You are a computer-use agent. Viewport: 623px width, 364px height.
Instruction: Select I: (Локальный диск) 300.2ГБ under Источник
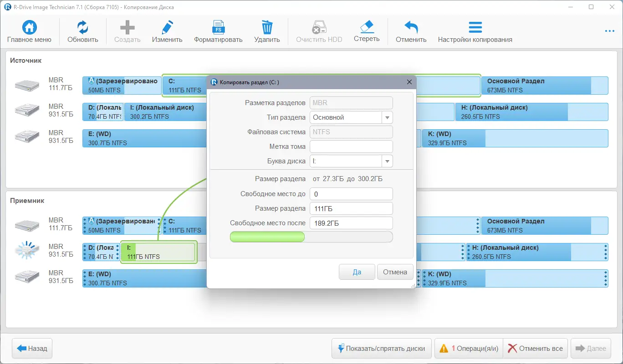(166, 112)
